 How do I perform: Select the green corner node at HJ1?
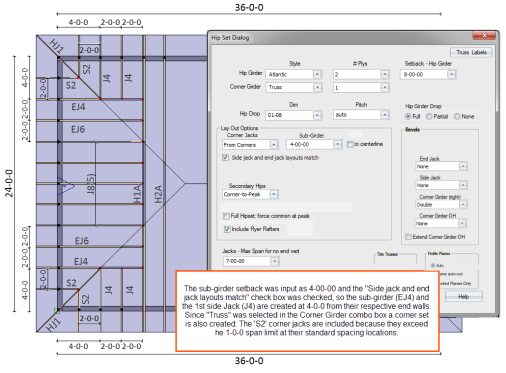[57, 311]
